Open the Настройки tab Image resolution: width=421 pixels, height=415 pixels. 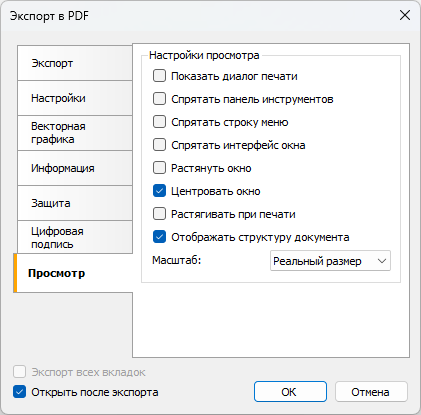75,98
